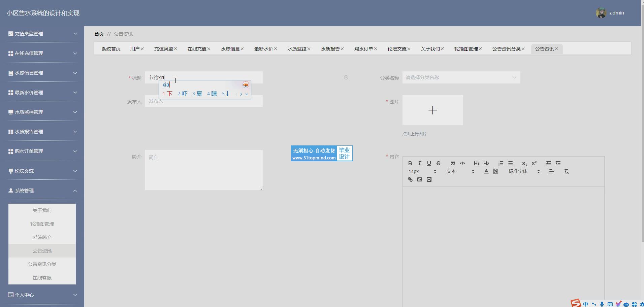
Task: Expand the IME candidate list
Action: click(247, 94)
